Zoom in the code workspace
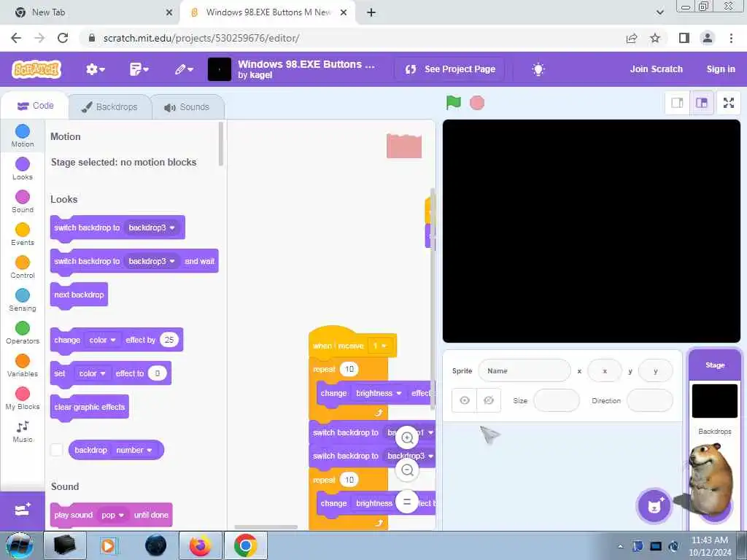Screen dimensions: 747x560 [x=407, y=437]
